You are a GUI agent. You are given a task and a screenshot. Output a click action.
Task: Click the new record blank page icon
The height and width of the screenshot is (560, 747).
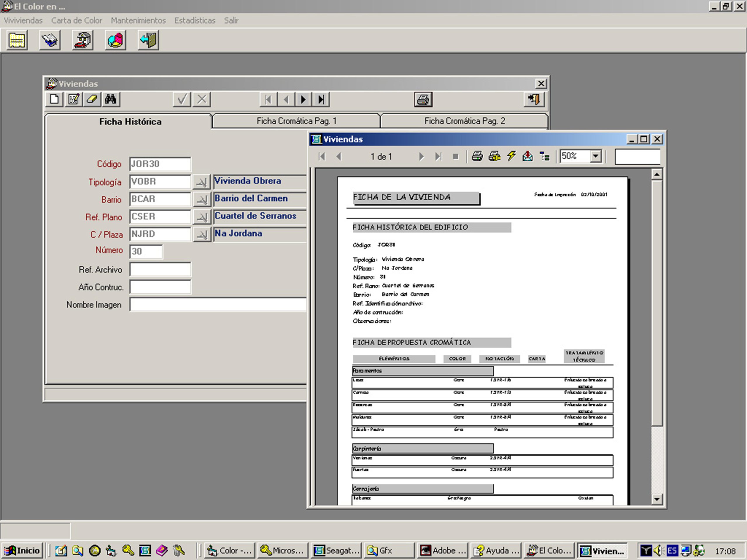tap(54, 99)
